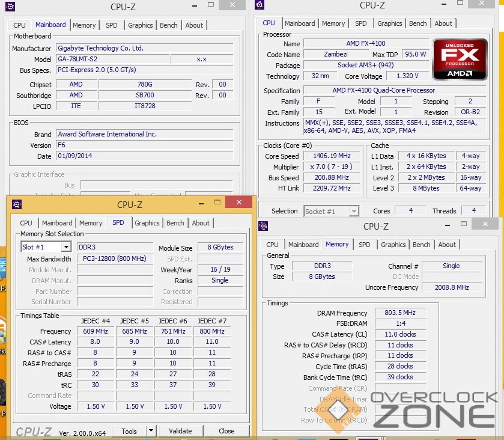
Task: Open Bench tab in the CPU window
Action: tap(417, 23)
